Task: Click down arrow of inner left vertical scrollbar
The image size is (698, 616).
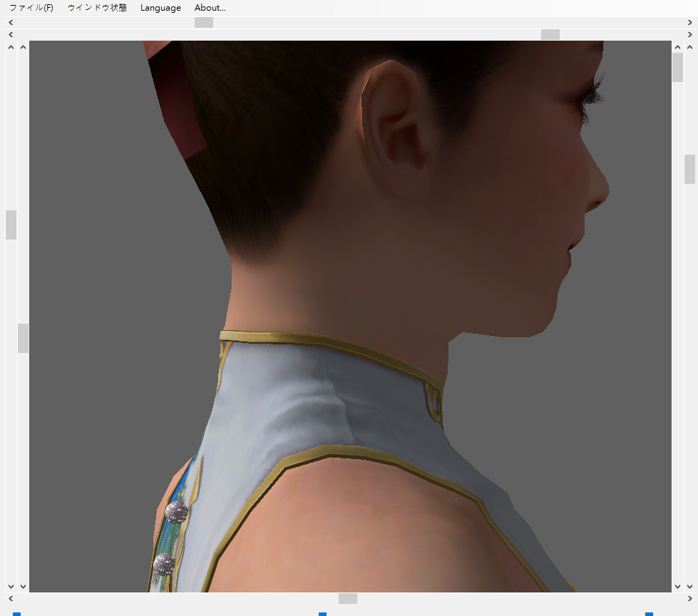Action: click(x=23, y=587)
